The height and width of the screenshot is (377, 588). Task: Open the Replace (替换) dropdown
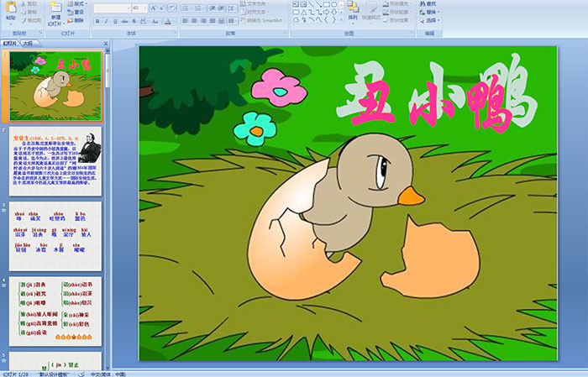(x=429, y=12)
